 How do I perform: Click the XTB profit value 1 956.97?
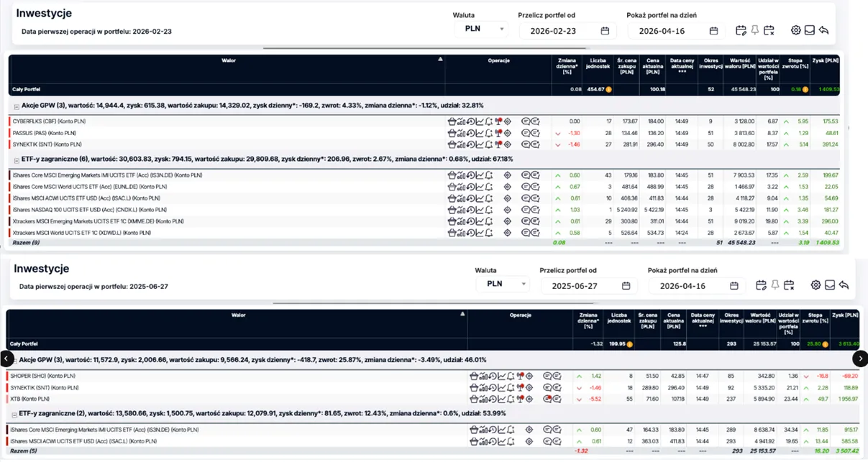pyautogui.click(x=847, y=399)
